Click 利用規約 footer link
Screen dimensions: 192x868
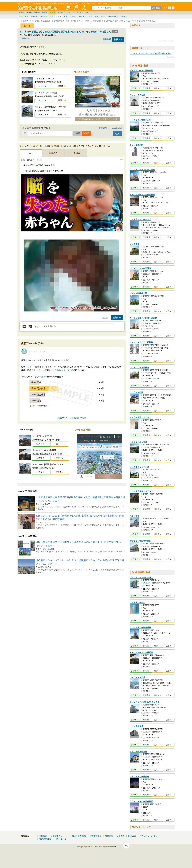pyautogui.click(x=120, y=836)
